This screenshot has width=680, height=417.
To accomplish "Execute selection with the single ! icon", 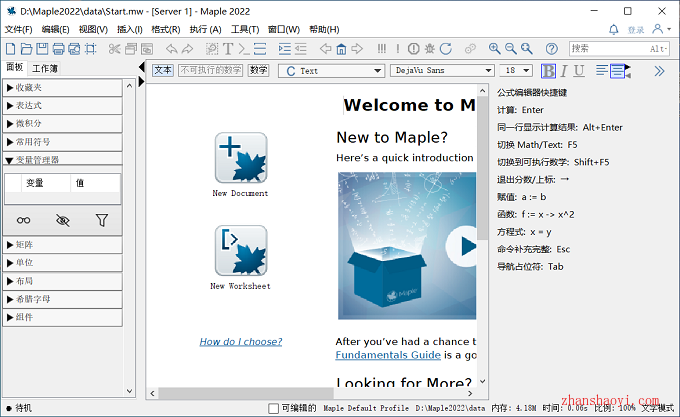I will point(398,49).
